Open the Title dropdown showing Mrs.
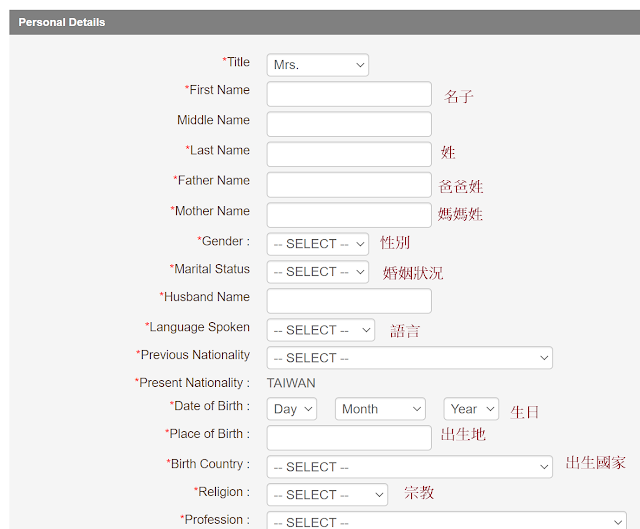The image size is (640, 529). pos(318,65)
